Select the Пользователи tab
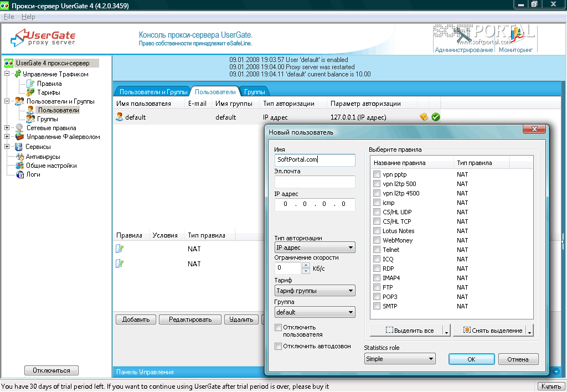Image resolution: width=567 pixels, height=392 pixels. tap(215, 92)
